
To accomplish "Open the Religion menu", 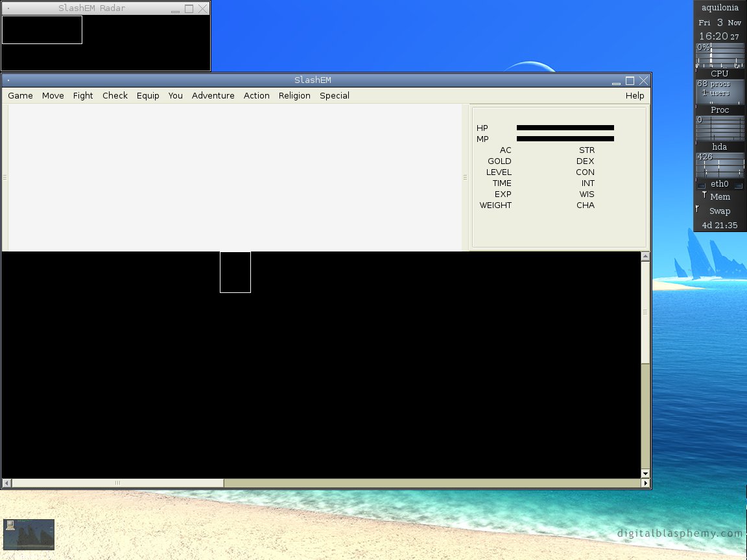I will pyautogui.click(x=294, y=95).
